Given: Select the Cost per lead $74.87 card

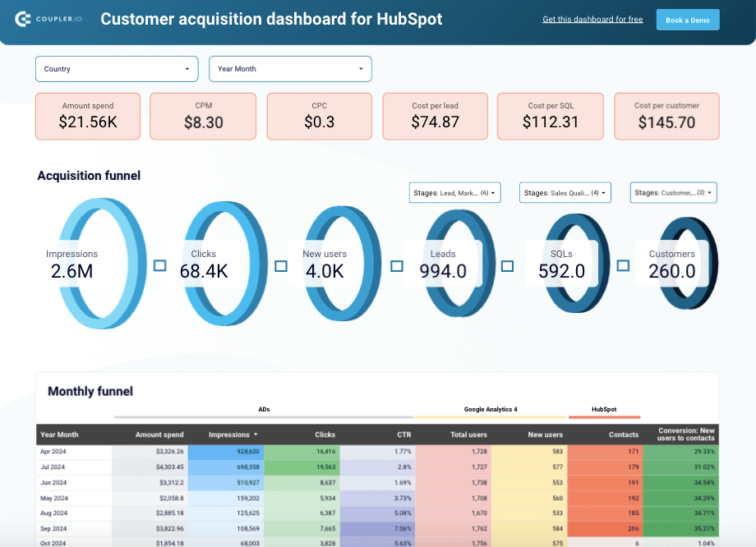Looking at the screenshot, I should coord(435,117).
